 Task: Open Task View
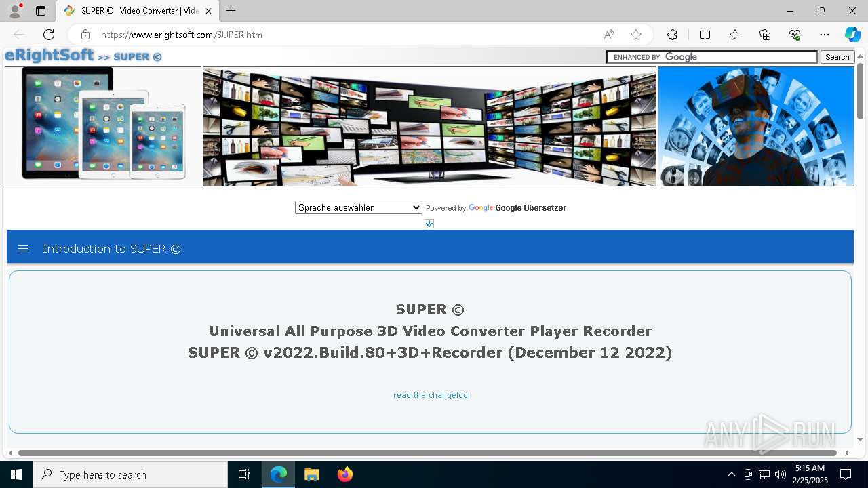[244, 474]
